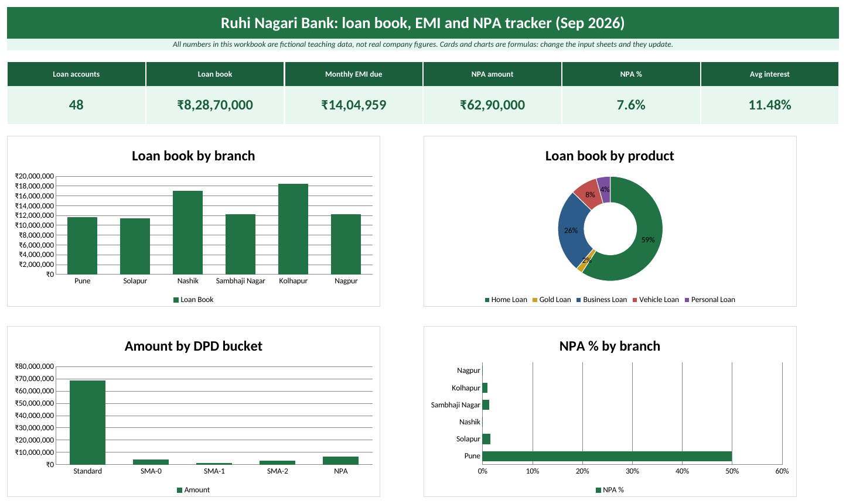
Task: Select the 4% purple segment of the donut chart
Action: point(605,189)
